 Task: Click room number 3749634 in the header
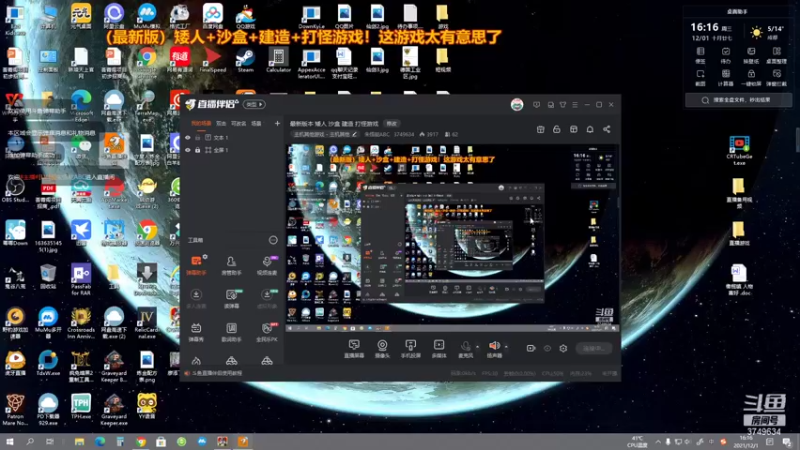(404, 135)
